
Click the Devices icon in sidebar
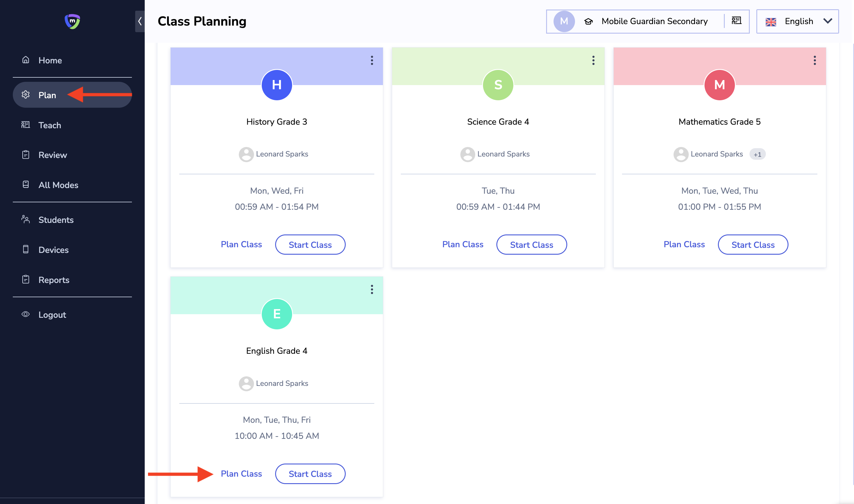26,250
